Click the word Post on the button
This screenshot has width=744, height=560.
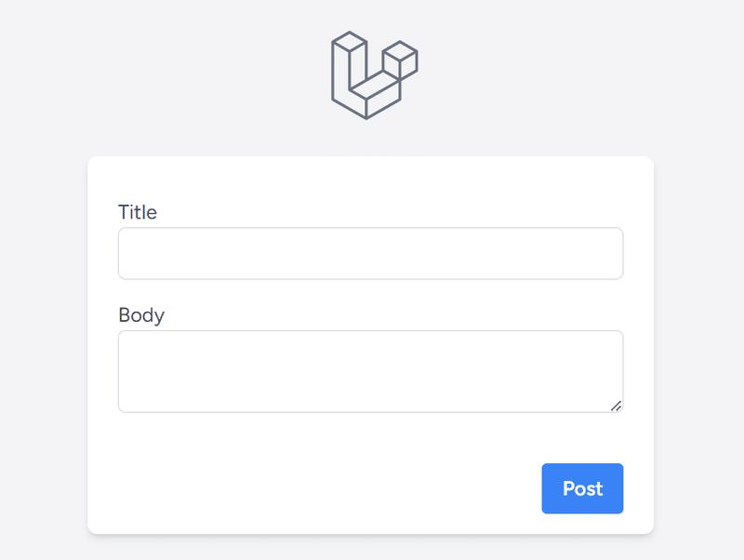583,488
